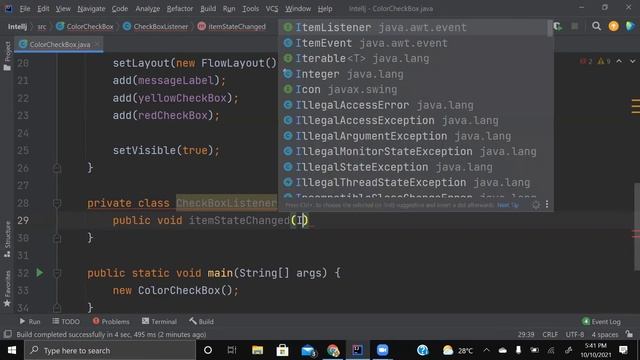The image size is (640, 360).
Task: Click line:column indicator 29:39
Action: 526,334
